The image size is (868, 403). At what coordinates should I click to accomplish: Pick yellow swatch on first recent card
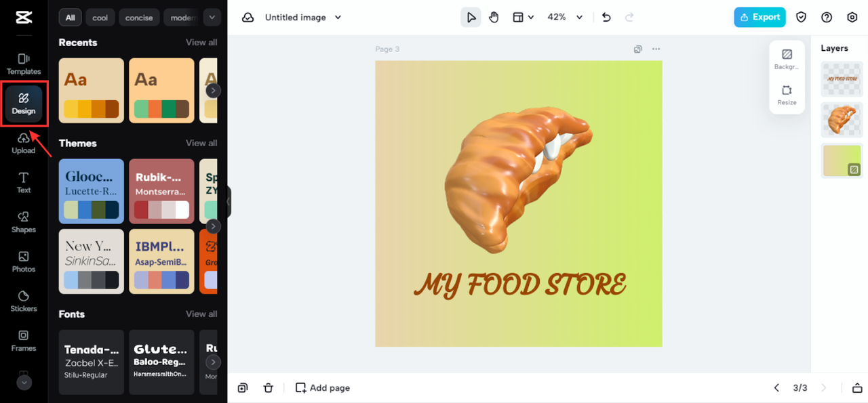click(x=71, y=109)
